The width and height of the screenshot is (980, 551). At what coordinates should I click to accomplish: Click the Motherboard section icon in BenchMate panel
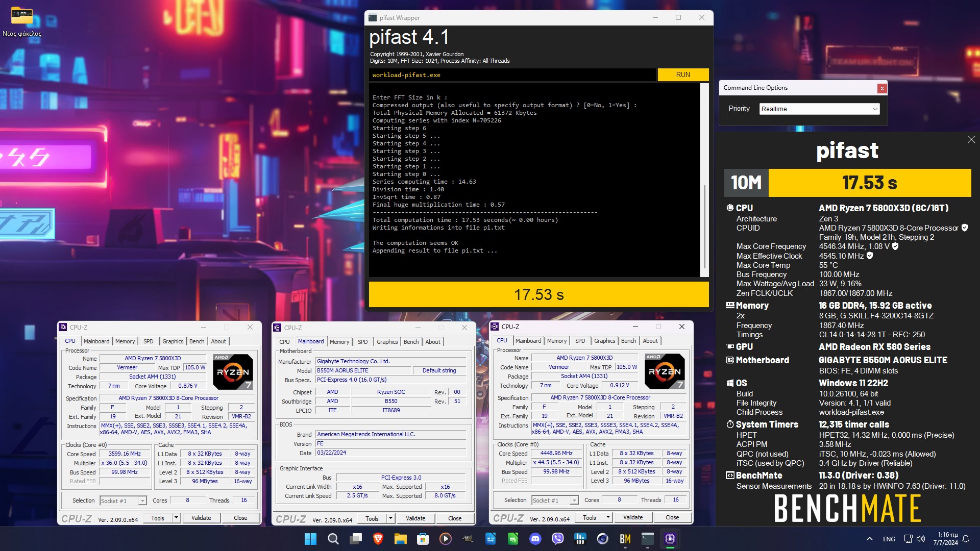pyautogui.click(x=730, y=360)
